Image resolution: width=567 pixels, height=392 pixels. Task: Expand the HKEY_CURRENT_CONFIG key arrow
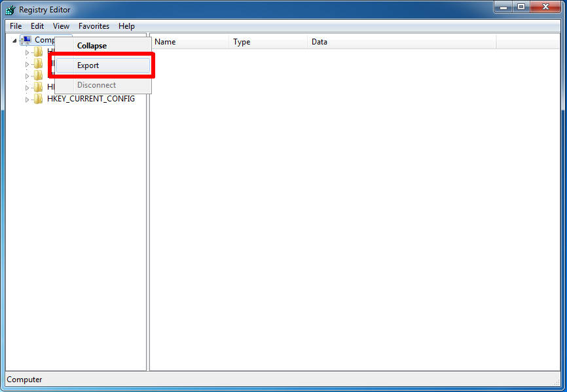[27, 99]
